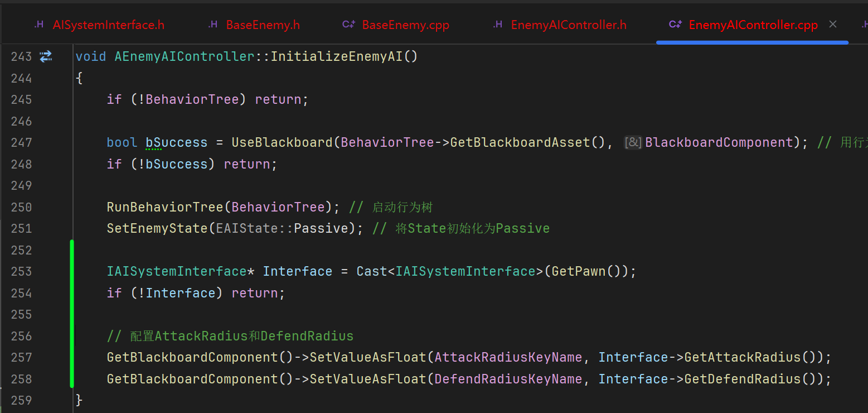Click GetBlackboardAsset() on line 247
868x413 pixels.
click(x=527, y=143)
